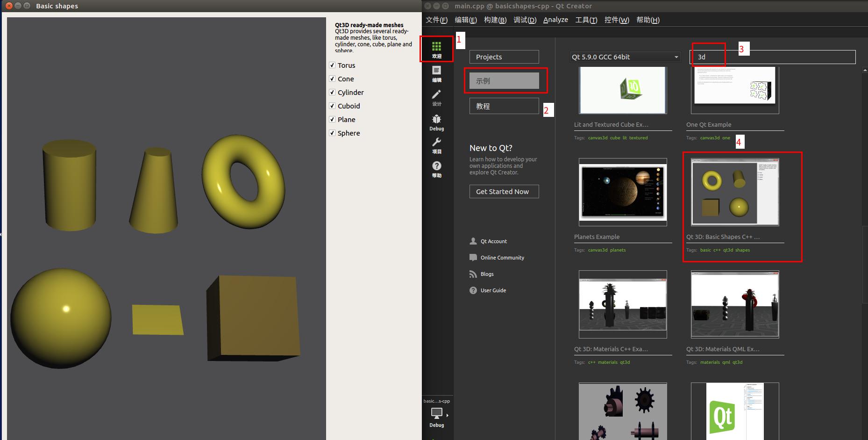The height and width of the screenshot is (440, 868).
Task: Open the Online Community link
Action: pyautogui.click(x=502, y=258)
